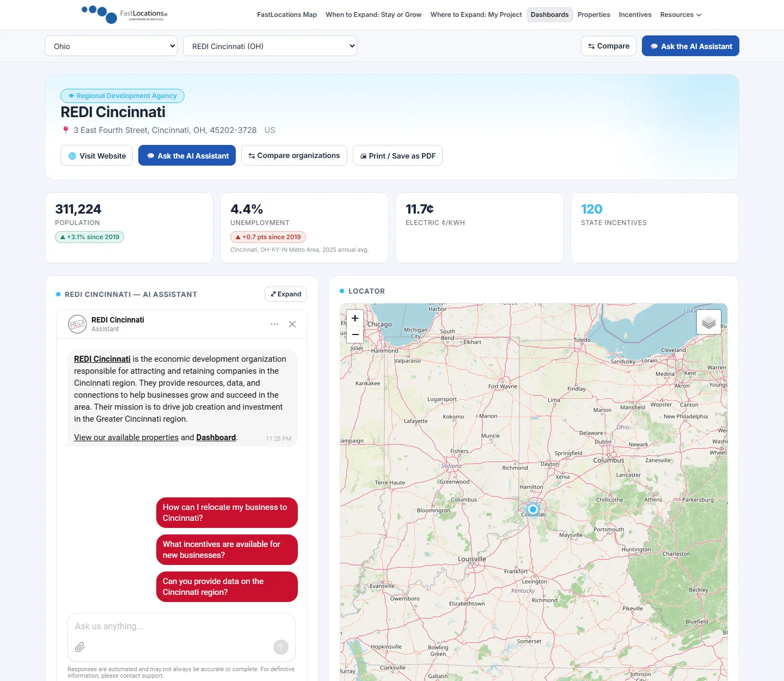Open the state dropdown showing Ohio
784x681 pixels.
[111, 46]
